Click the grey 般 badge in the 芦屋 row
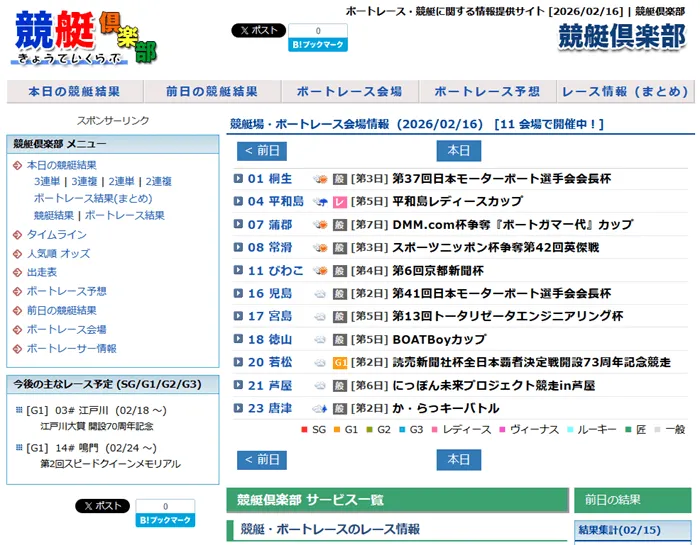Viewport: 700px width, 545px height. 340,385
